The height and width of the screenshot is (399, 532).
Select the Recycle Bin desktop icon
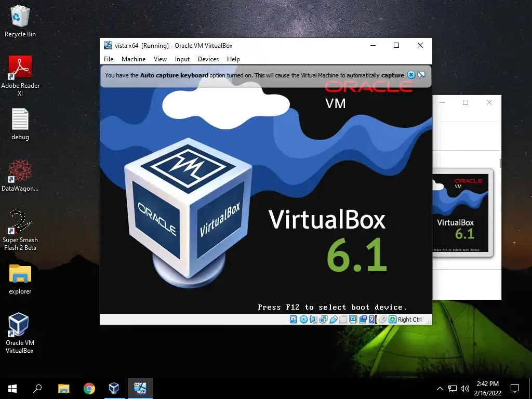pos(20,21)
